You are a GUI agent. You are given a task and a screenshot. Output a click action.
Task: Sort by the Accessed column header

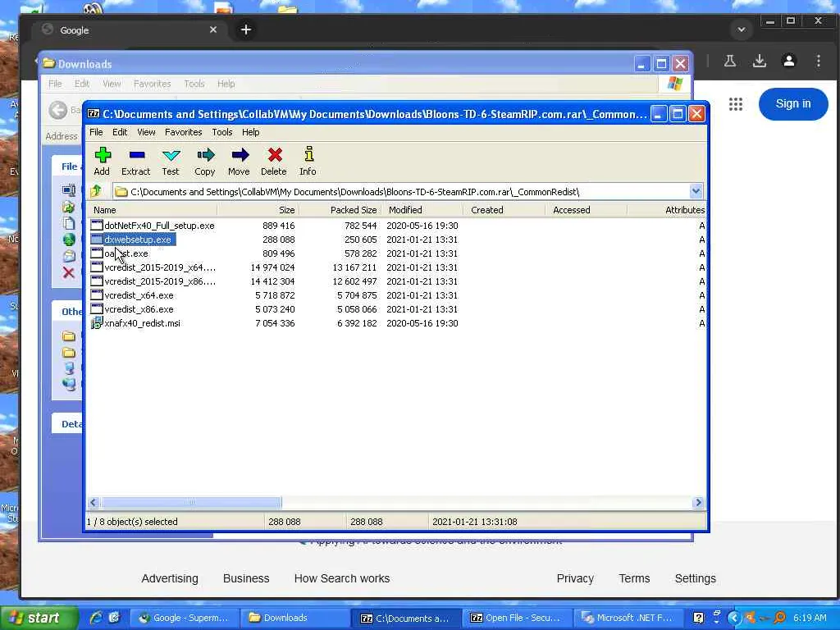[586, 210]
